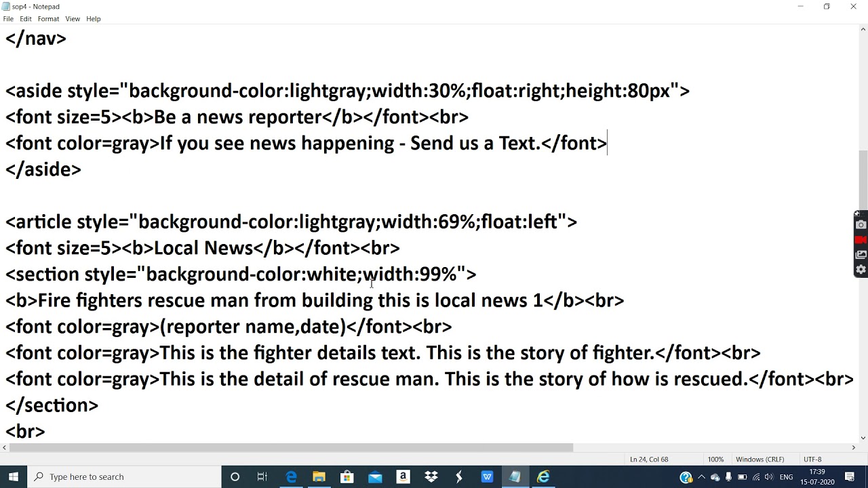This screenshot has height=488, width=868.
Task: Click the taskbar search box
Action: tap(124, 476)
